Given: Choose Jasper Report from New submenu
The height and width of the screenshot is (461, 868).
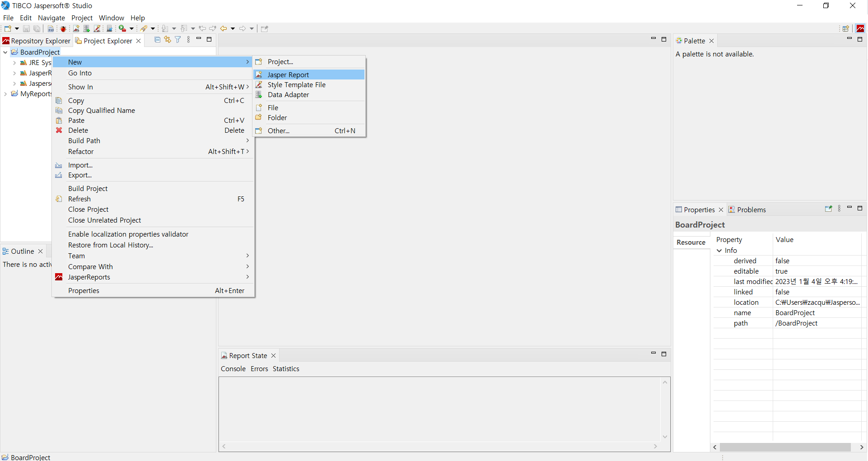Looking at the screenshot, I should tap(309, 75).
